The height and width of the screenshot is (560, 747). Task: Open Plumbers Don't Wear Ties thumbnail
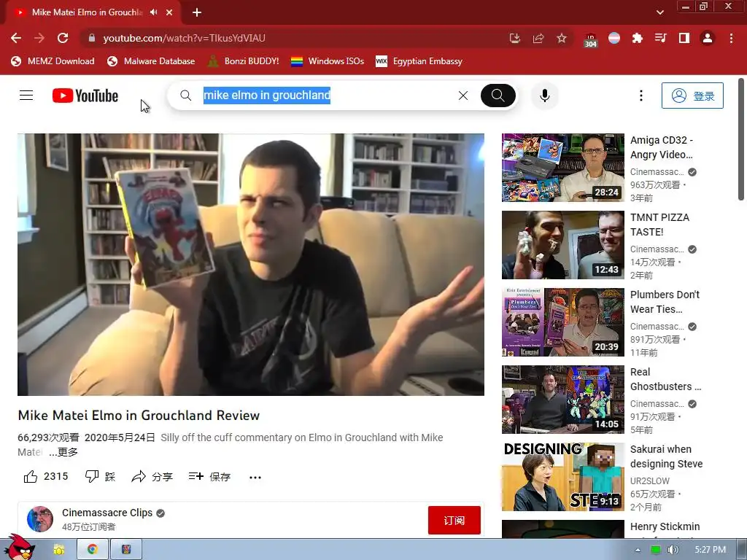click(x=562, y=322)
